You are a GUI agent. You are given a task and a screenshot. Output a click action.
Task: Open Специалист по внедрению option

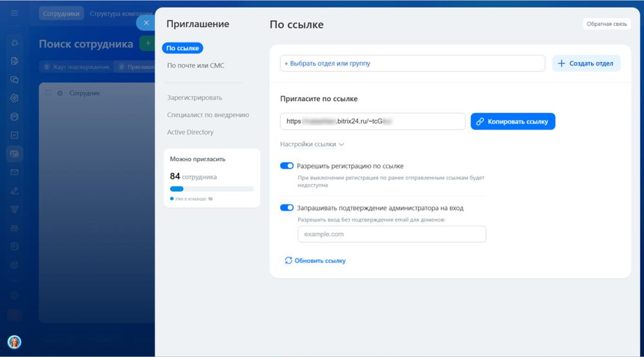(208, 115)
